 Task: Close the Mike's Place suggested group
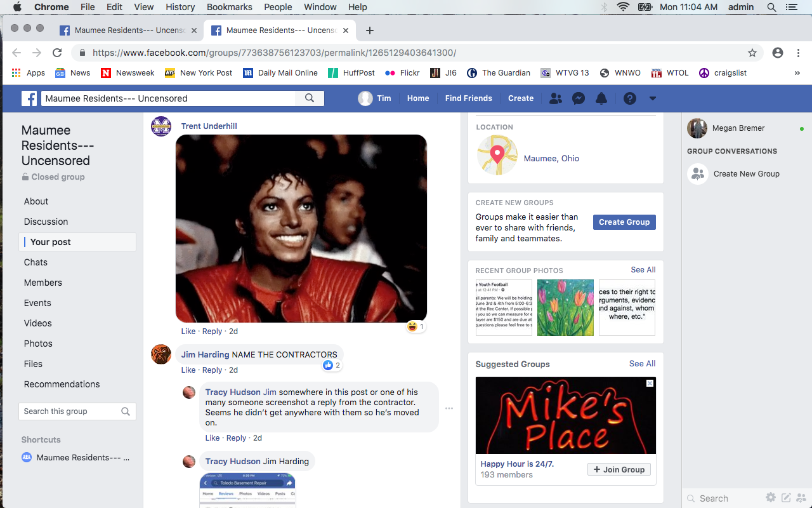(650, 384)
